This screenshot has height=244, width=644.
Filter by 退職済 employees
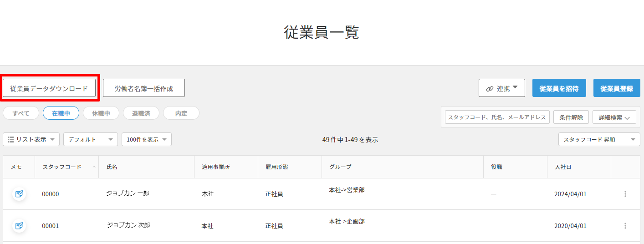tap(141, 113)
